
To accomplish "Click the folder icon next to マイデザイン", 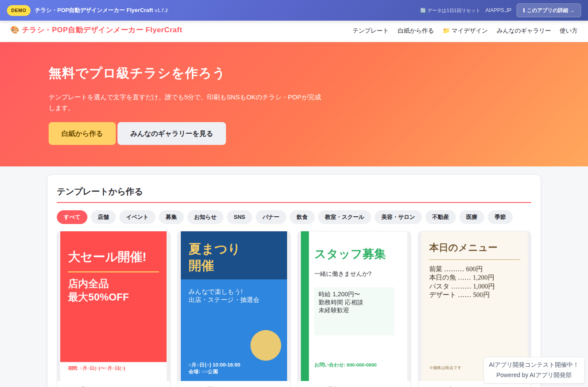I will pos(446,31).
